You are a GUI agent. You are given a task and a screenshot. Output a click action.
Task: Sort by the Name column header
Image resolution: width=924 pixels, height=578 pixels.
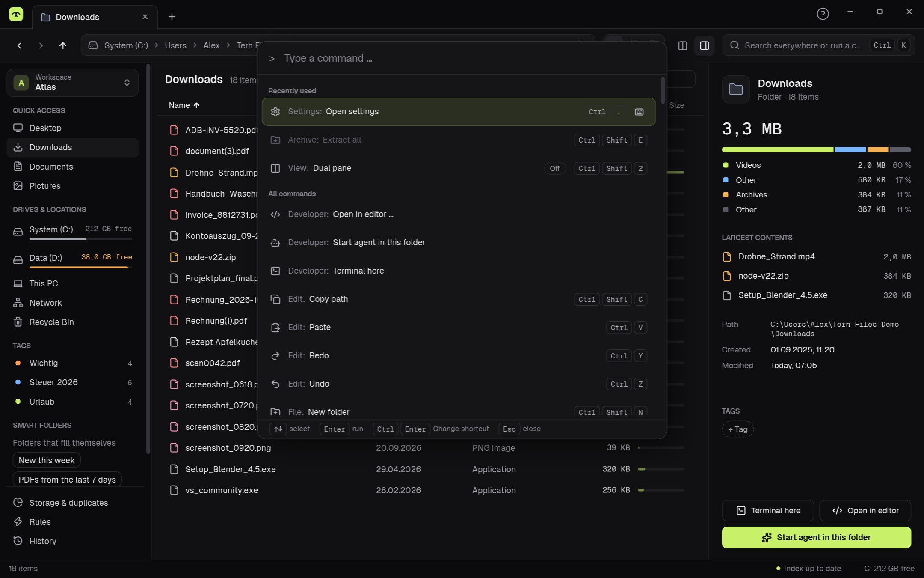(184, 105)
